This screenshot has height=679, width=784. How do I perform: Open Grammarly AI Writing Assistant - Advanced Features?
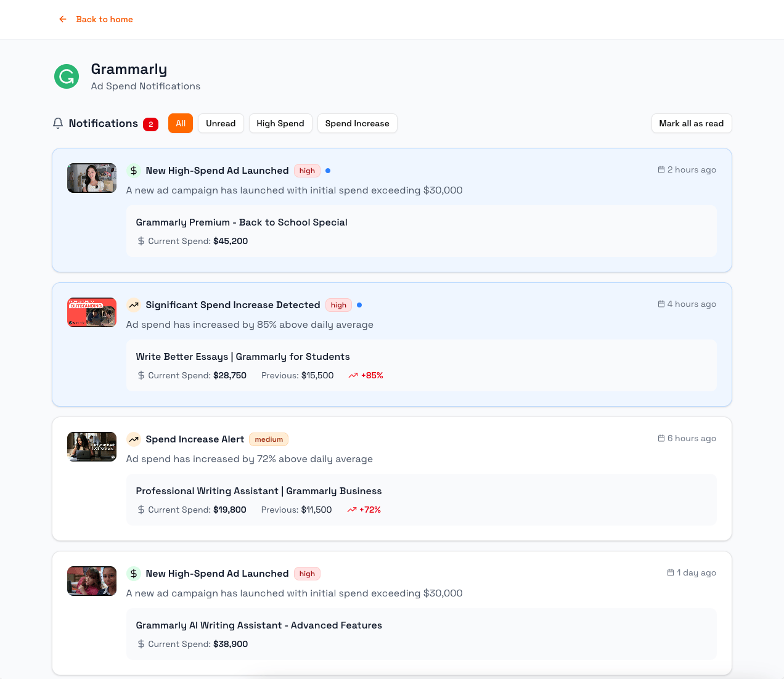[259, 625]
